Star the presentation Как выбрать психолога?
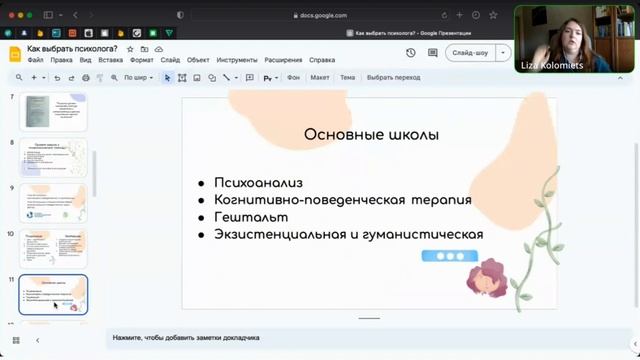 (x=130, y=49)
